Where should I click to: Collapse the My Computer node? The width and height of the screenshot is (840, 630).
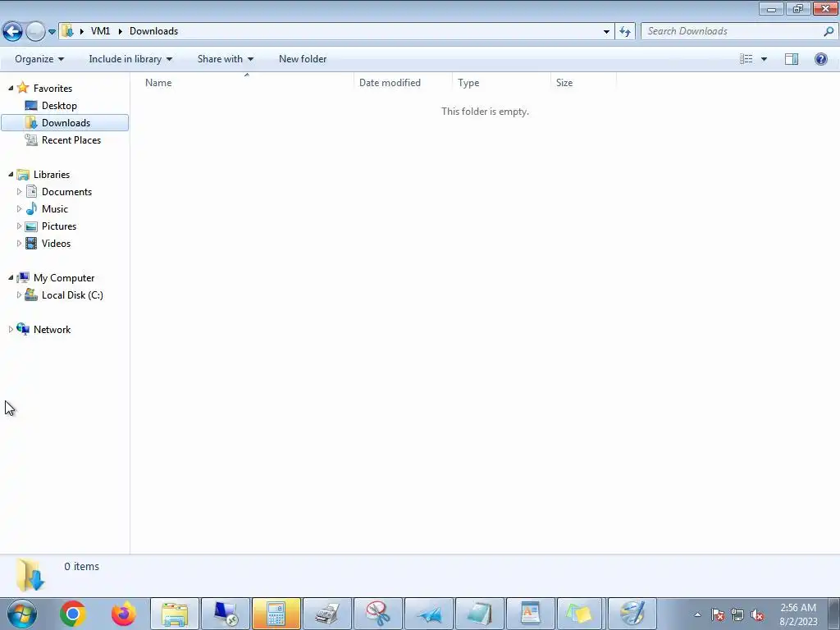coord(11,277)
